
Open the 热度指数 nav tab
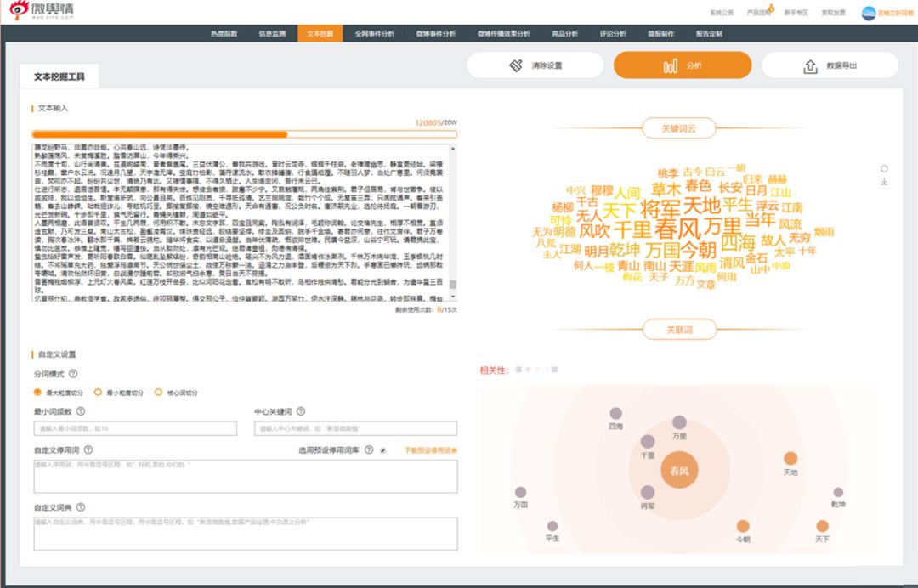click(x=224, y=33)
